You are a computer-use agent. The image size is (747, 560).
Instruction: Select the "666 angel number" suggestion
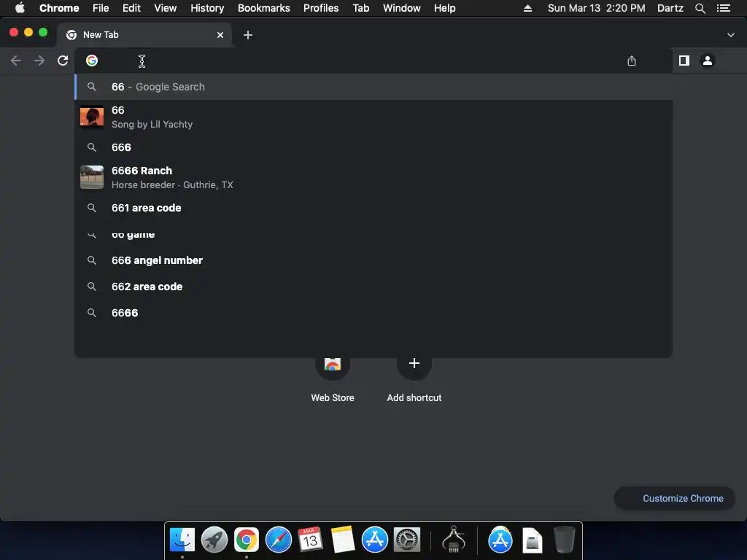click(373, 260)
